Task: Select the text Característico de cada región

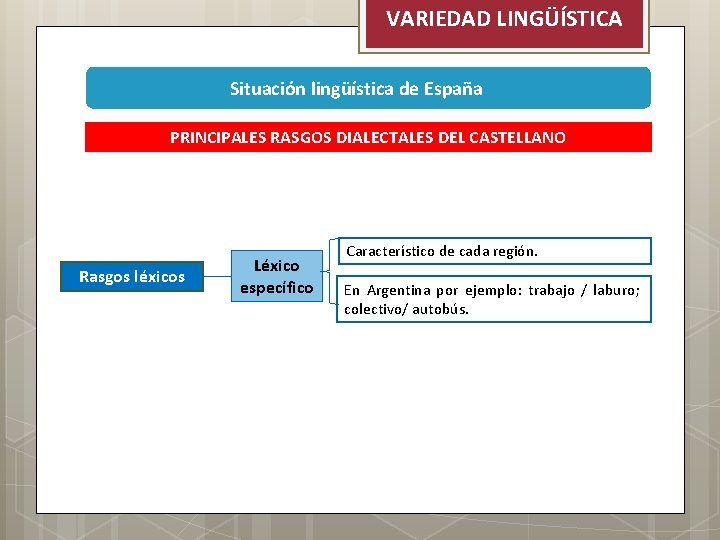Action: tap(442, 251)
